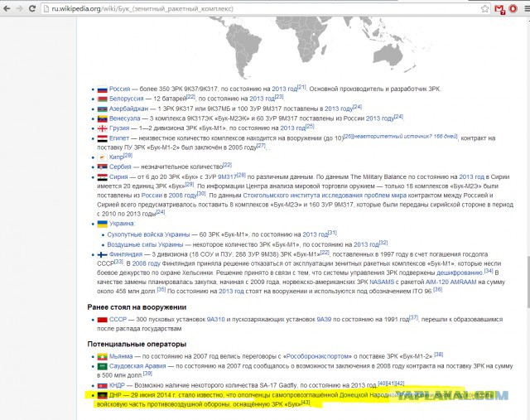Screen dimensions: 530x420
Task: Open footnote reference [21]
Action: 301,87
